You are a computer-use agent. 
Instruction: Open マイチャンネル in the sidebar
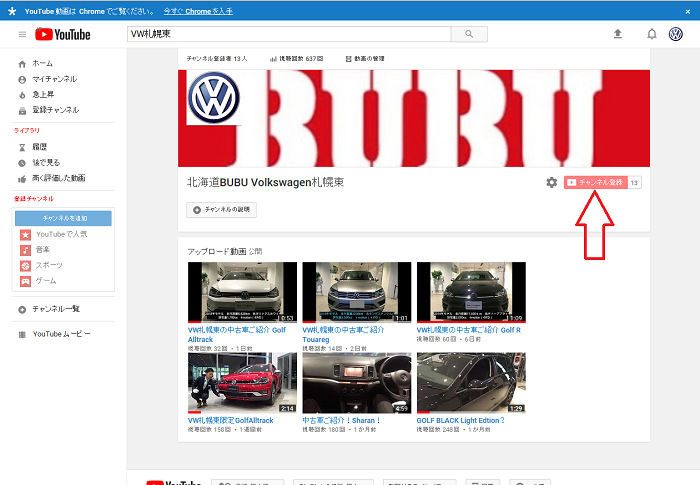tap(54, 79)
